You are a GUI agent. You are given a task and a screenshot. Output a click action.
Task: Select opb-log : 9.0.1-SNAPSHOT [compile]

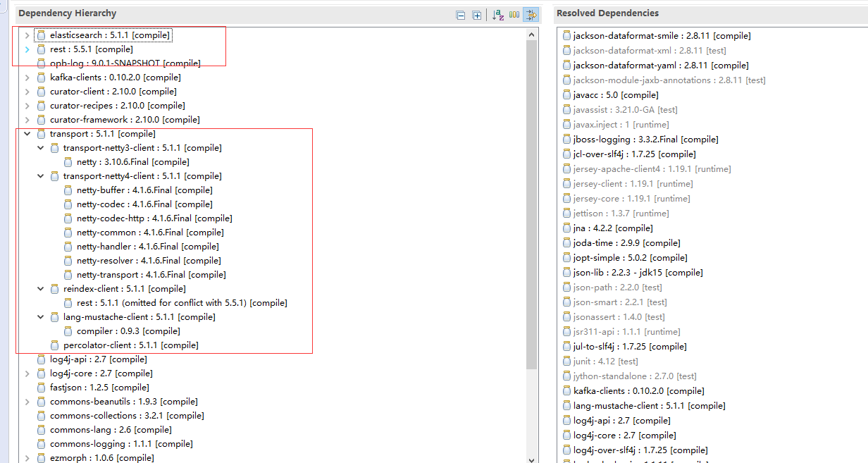click(125, 63)
